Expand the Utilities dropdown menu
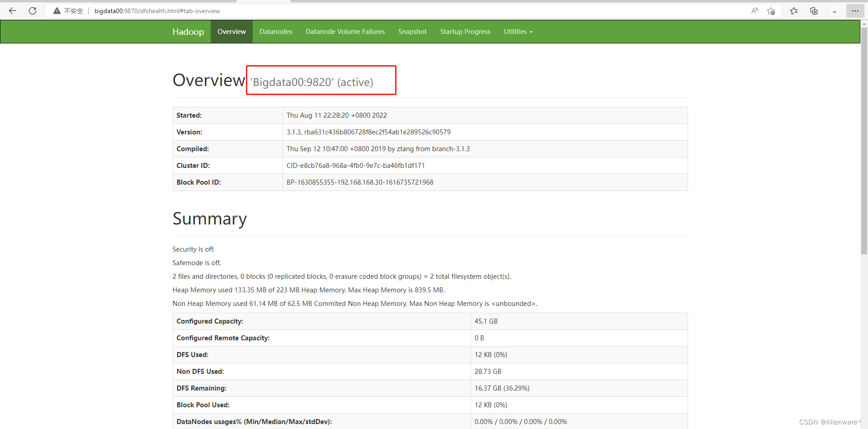 (518, 32)
